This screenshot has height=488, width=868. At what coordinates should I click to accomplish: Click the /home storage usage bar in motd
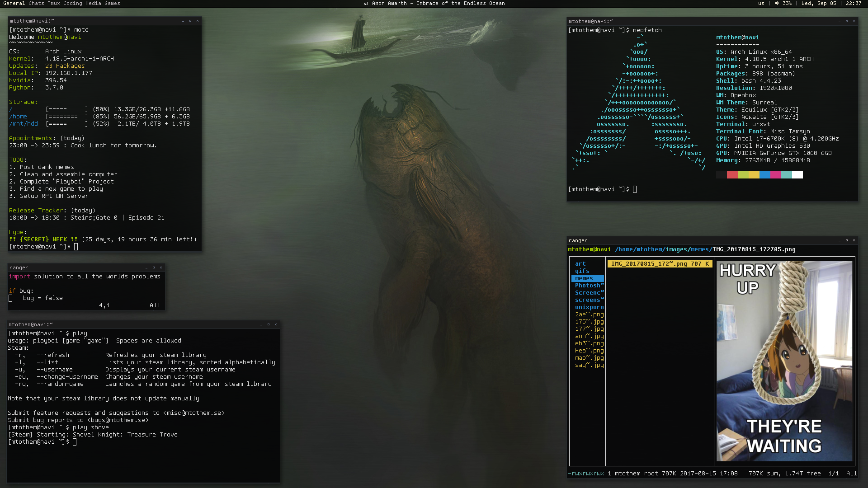tap(67, 117)
